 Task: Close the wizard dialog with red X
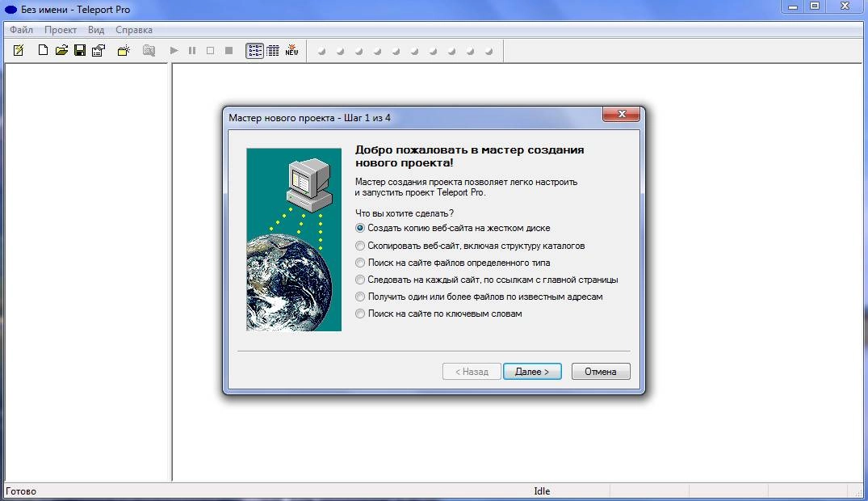(x=621, y=114)
